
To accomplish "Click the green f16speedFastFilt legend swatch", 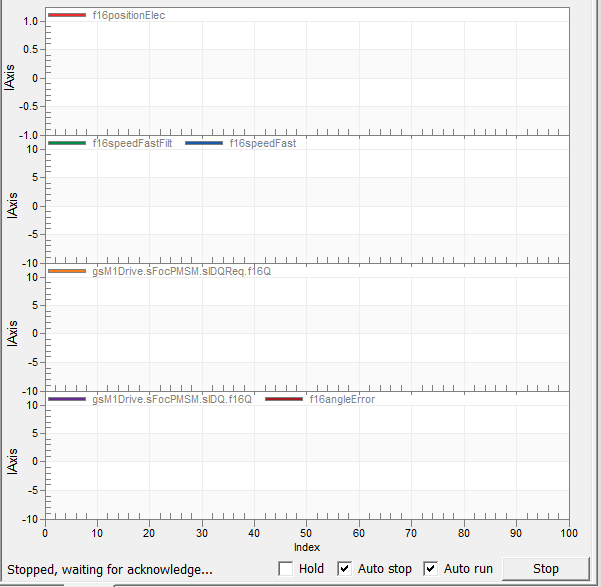I will [x=67, y=143].
